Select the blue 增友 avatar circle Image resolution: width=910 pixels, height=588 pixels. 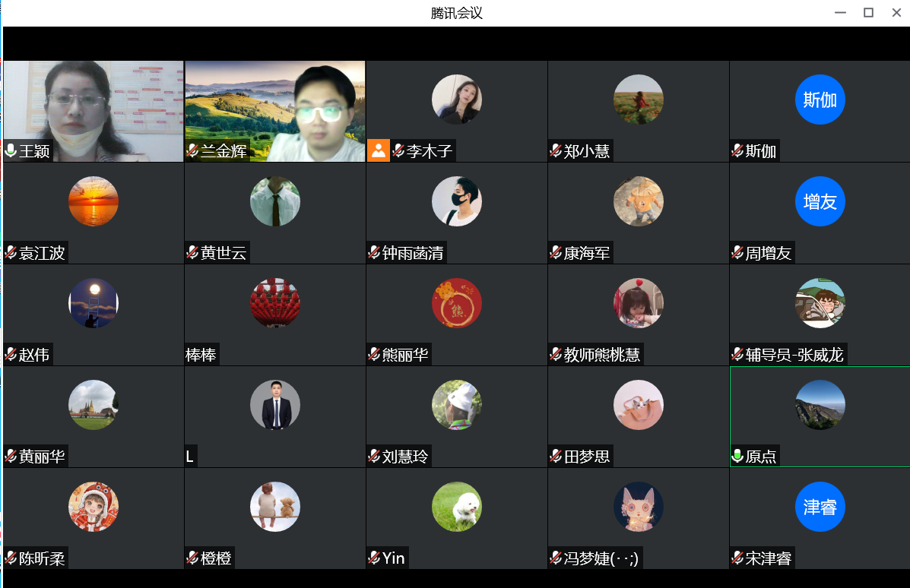pos(820,201)
